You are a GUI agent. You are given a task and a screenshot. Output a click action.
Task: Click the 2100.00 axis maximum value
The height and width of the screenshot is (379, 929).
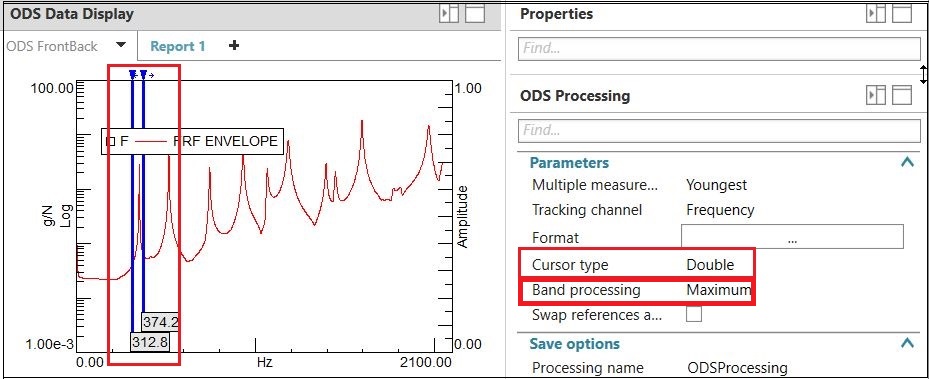[x=424, y=362]
